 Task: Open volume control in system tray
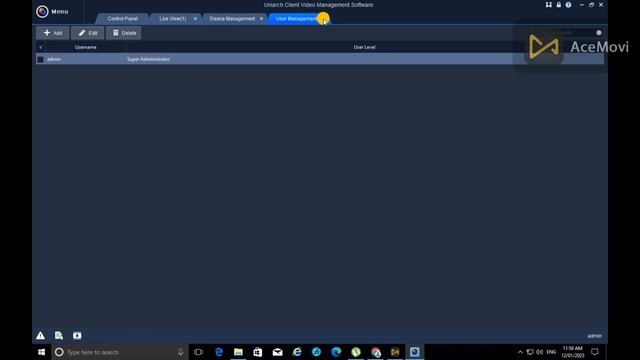(540, 352)
